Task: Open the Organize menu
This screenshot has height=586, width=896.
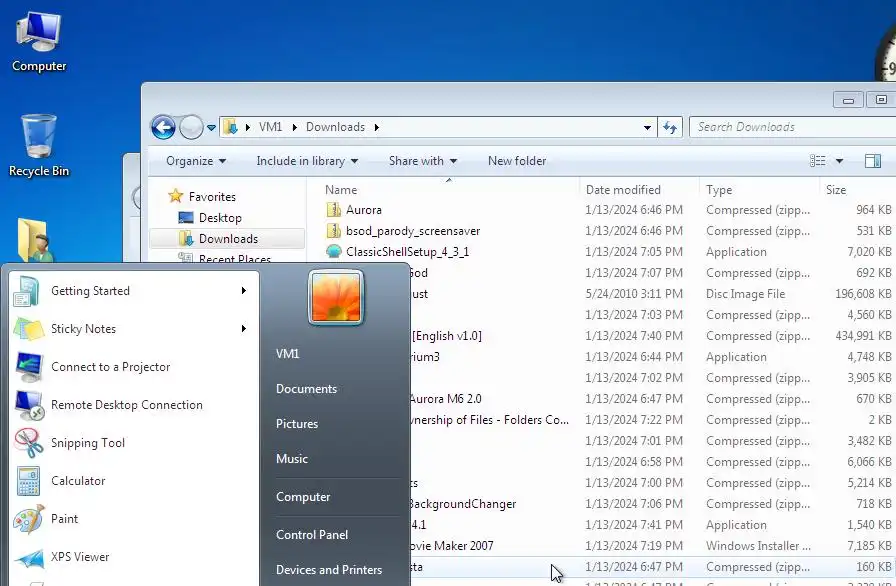Action: tap(195, 161)
